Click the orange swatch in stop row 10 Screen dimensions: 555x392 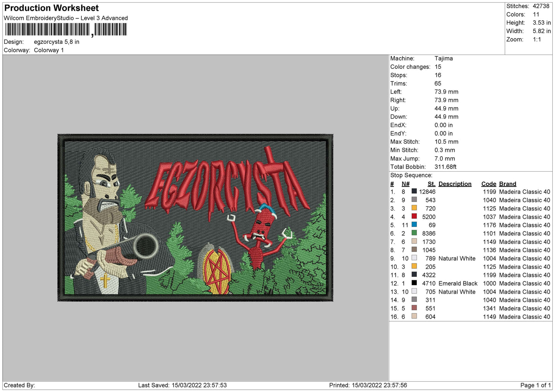click(x=414, y=266)
